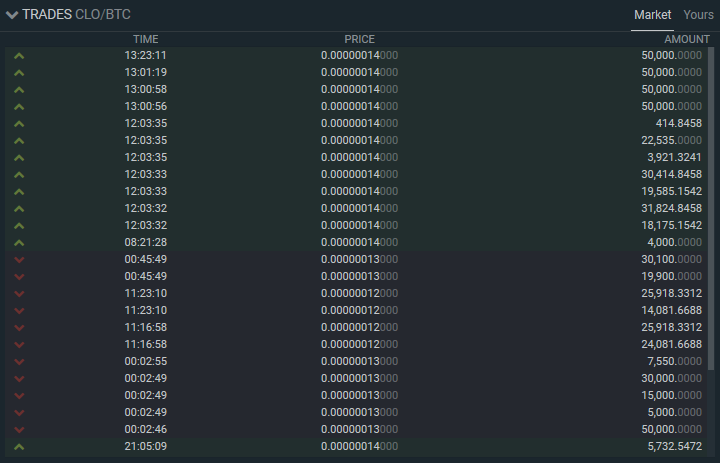This screenshot has width=720, height=463.
Task: Click the up arrow in the 3,921.3241 amount row
Action: click(x=19, y=158)
